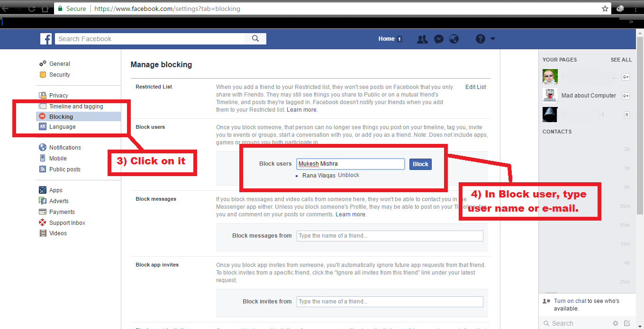Click the blue Block button
The height and width of the screenshot is (329, 644).
(x=420, y=164)
